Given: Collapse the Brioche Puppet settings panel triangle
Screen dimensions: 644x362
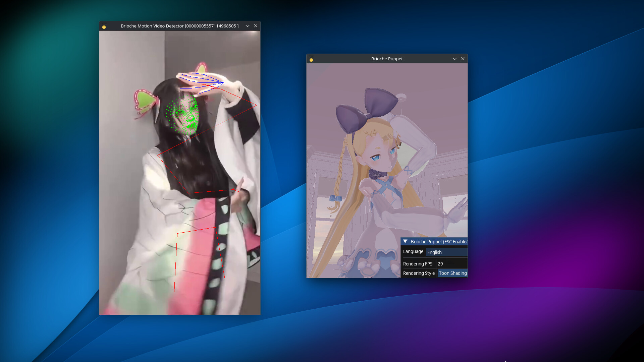Looking at the screenshot, I should click(x=405, y=241).
